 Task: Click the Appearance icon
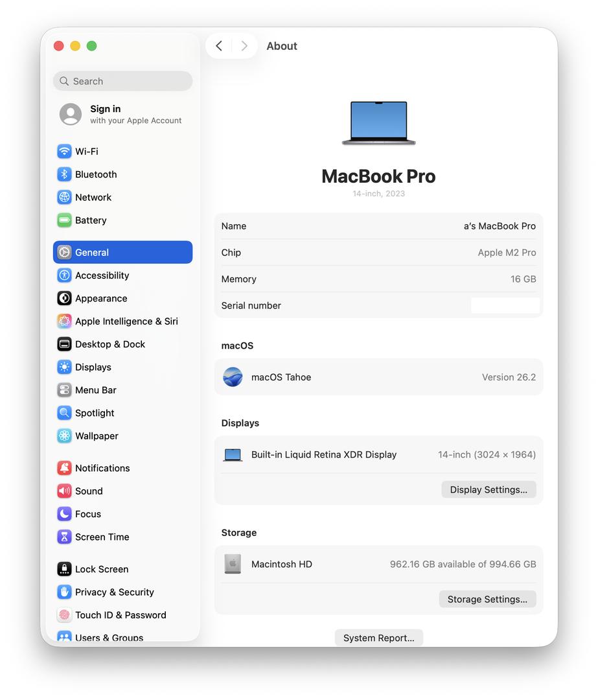64,298
